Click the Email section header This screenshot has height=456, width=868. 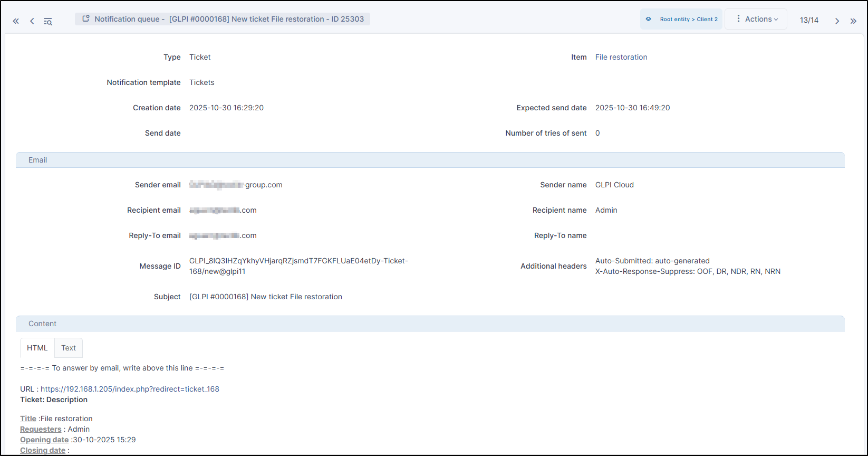(430, 160)
